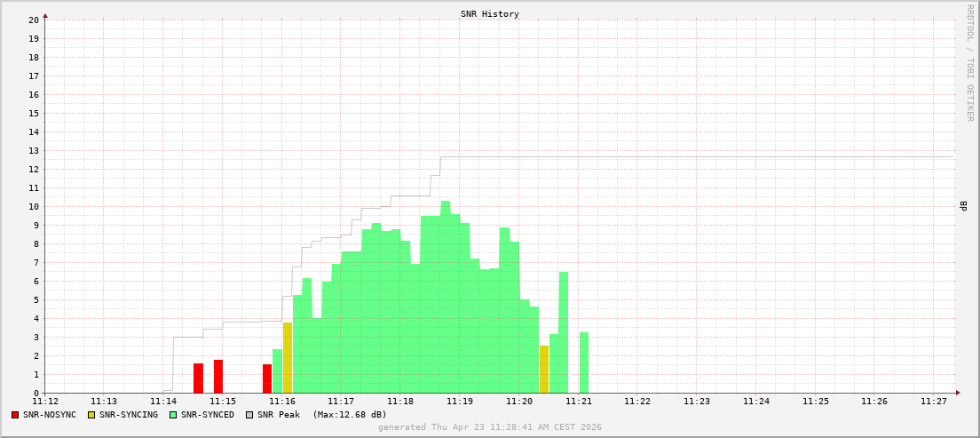Click the tallest green bar near 11:19
Image resolution: width=980 pixels, height=438 pixels.
coord(446,298)
